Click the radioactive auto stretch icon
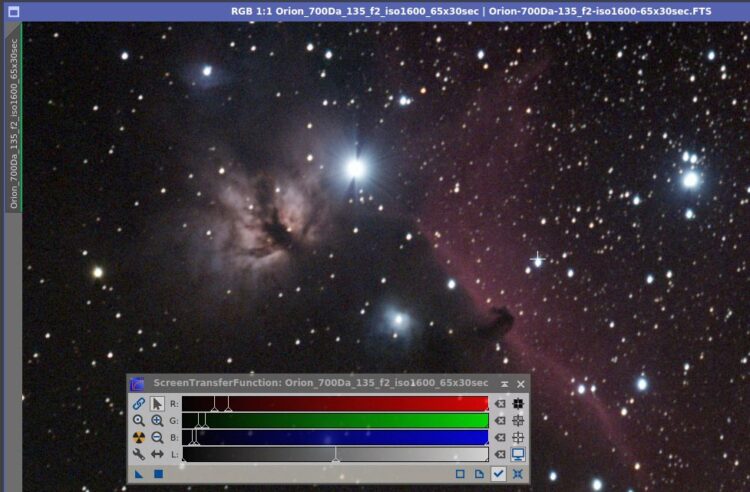Screen dimensions: 750x492 [x=139, y=437]
